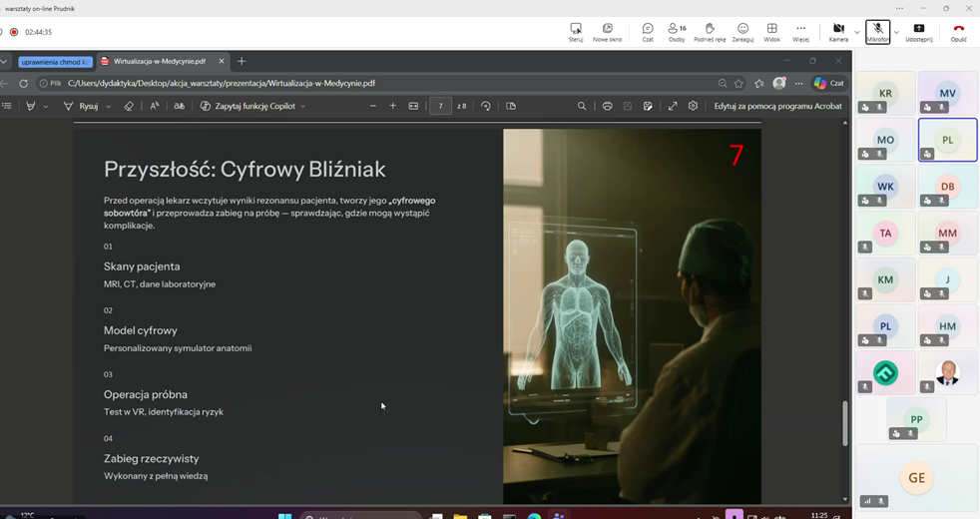Click the PDF page number field
Viewport: 980px width, 519px height.
[x=440, y=106]
